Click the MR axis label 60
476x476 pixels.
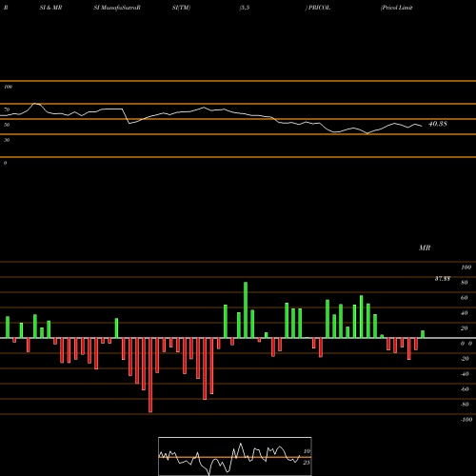pos(465,298)
